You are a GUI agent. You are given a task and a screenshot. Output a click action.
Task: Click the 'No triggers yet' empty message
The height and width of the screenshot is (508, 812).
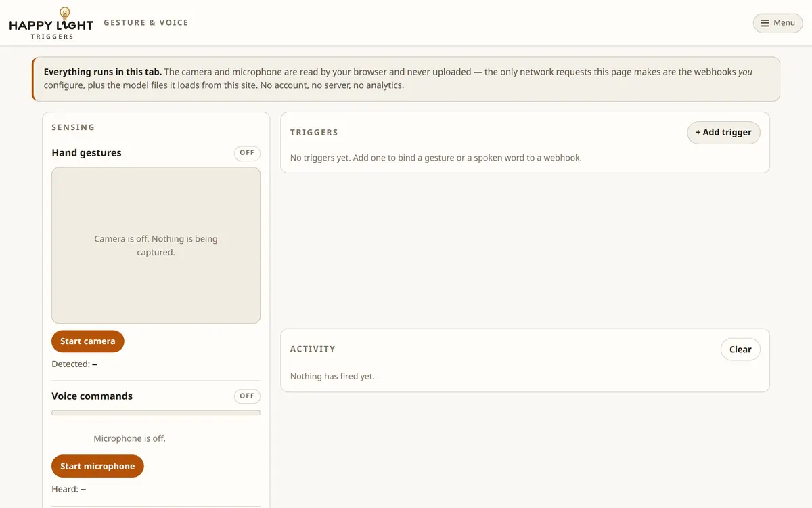point(436,158)
